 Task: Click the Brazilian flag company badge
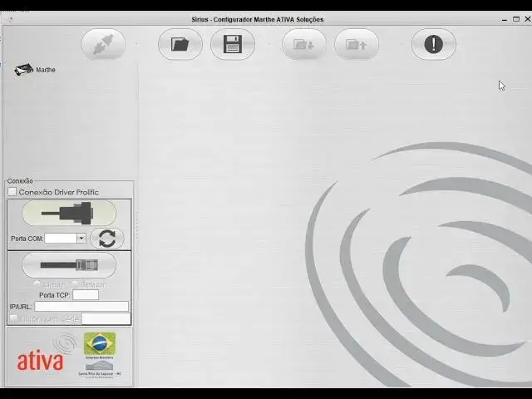tap(100, 345)
